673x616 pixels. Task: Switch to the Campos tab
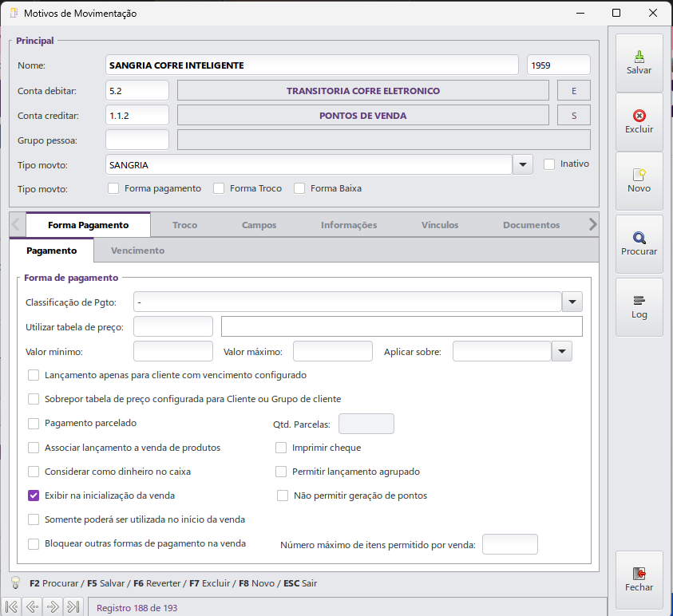(259, 225)
